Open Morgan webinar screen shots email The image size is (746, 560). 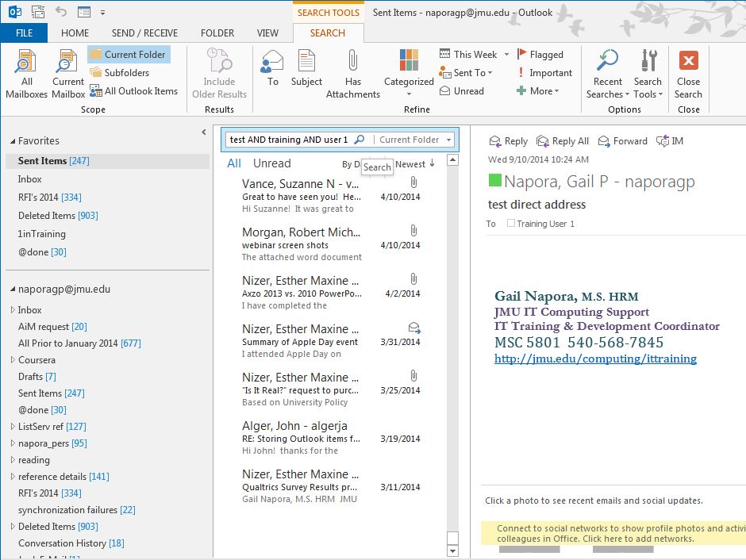tap(331, 244)
